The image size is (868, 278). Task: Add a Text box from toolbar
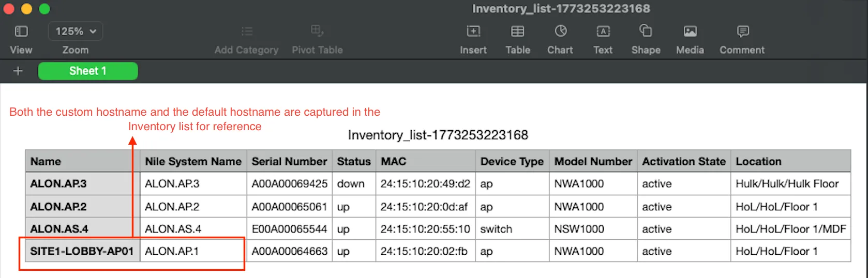[603, 32]
